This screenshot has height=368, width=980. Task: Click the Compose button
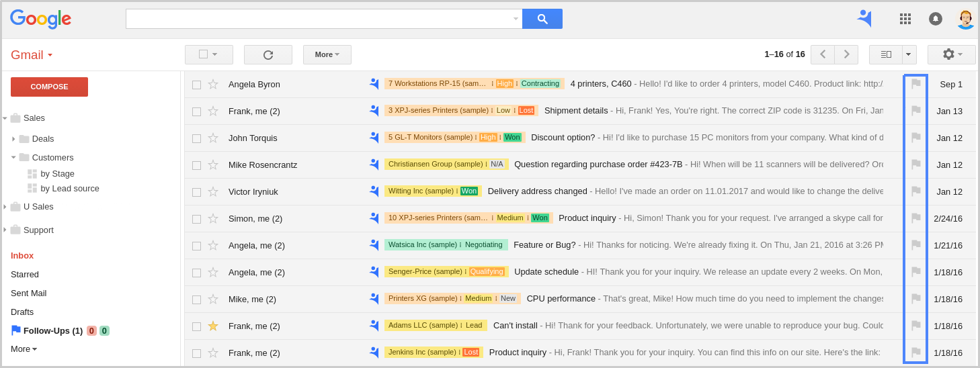[x=49, y=87]
